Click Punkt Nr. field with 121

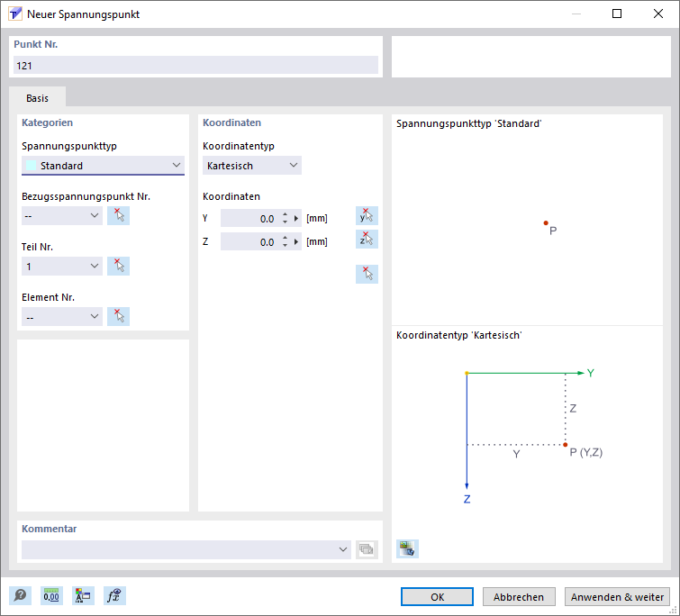[195, 66]
